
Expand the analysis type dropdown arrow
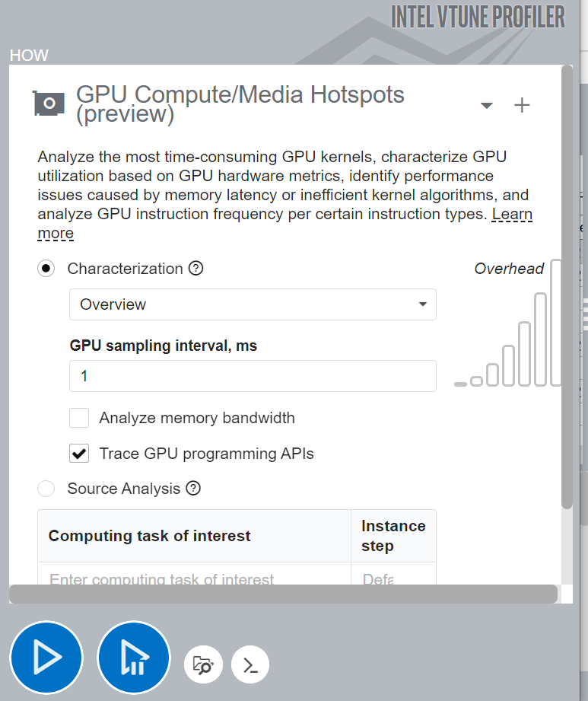(487, 105)
